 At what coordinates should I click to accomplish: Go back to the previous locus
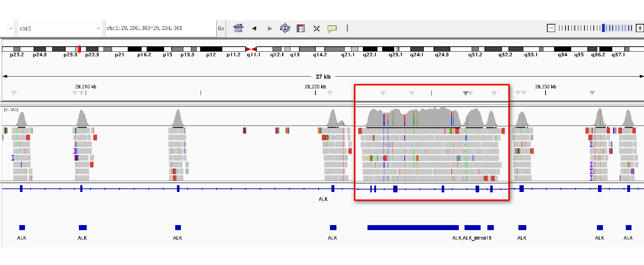click(254, 28)
